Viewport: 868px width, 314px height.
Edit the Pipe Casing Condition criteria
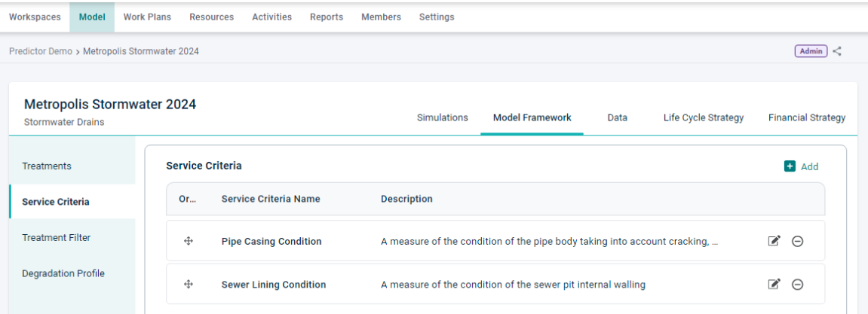[x=774, y=241]
